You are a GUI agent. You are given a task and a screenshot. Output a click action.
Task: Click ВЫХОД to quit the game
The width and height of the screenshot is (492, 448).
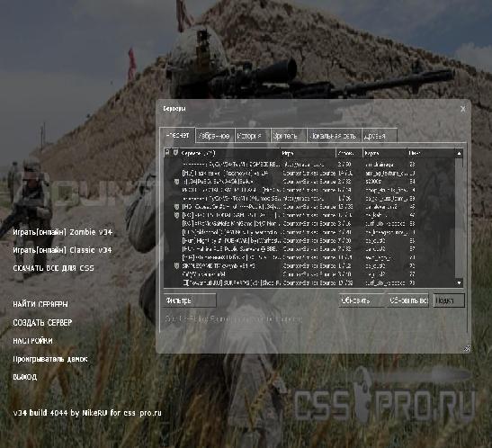(25, 377)
